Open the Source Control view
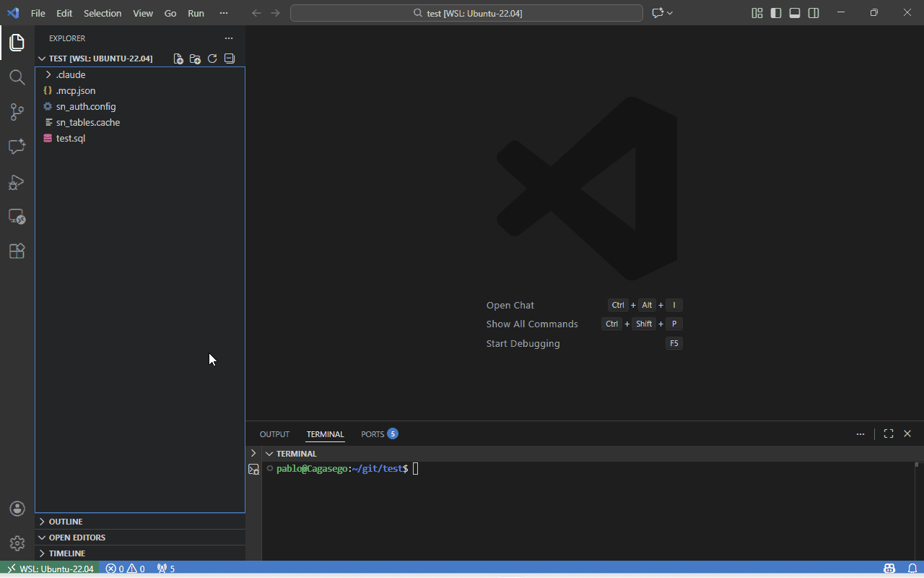The height and width of the screenshot is (578, 924). pyautogui.click(x=17, y=112)
